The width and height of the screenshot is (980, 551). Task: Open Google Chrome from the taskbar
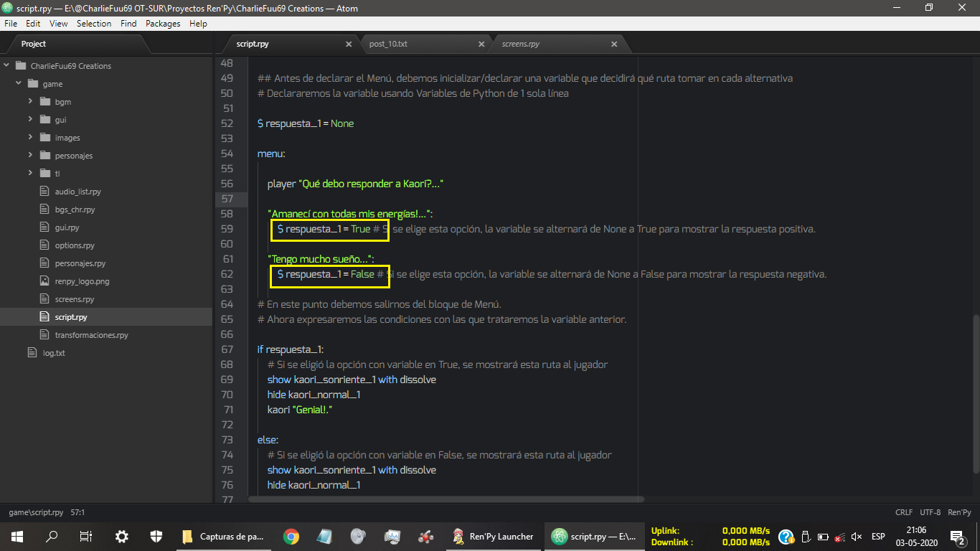pyautogui.click(x=291, y=536)
